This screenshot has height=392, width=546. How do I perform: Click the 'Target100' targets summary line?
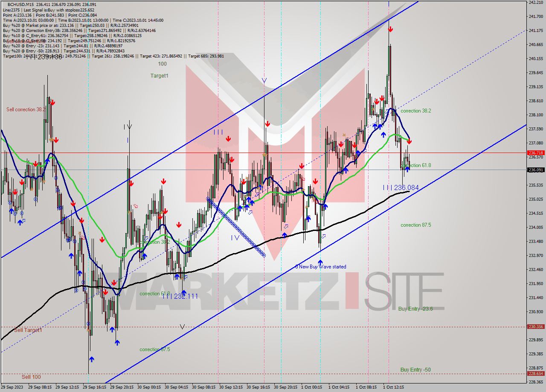pyautogui.click(x=113, y=56)
